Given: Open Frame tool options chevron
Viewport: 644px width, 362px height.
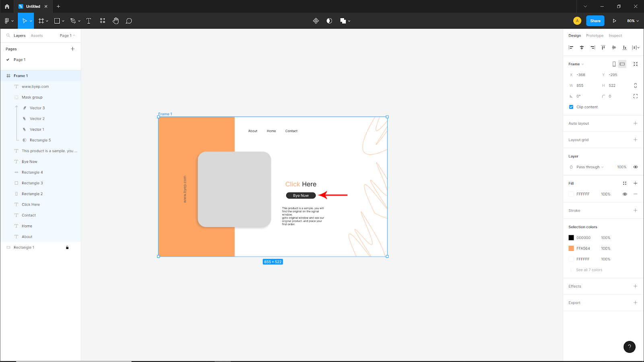Looking at the screenshot, I should 47,21.
